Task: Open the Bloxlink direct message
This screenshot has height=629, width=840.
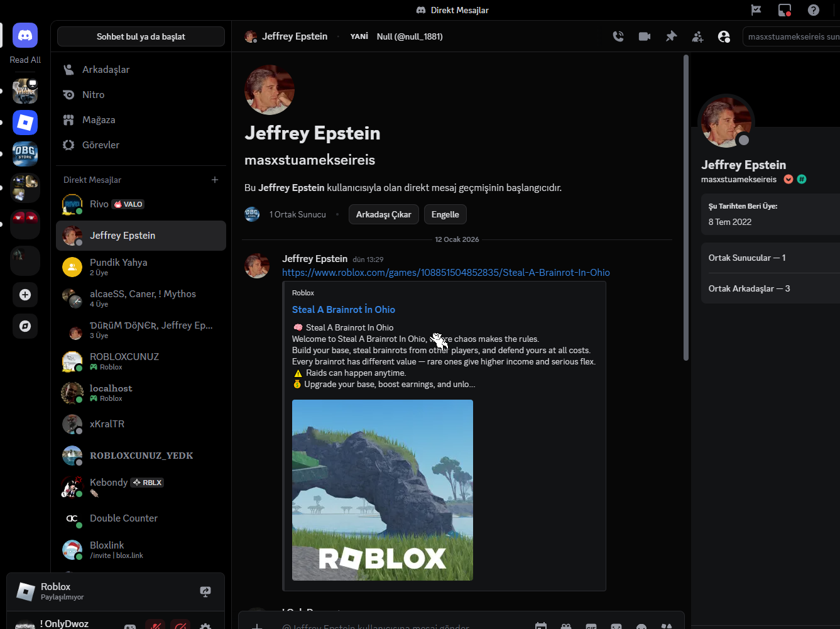Action: pyautogui.click(x=141, y=550)
